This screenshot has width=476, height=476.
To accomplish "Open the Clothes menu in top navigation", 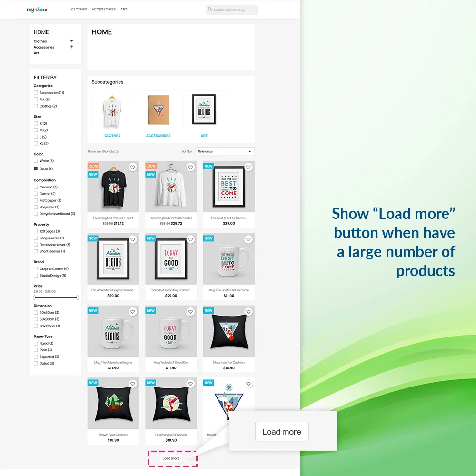I will [79, 10].
